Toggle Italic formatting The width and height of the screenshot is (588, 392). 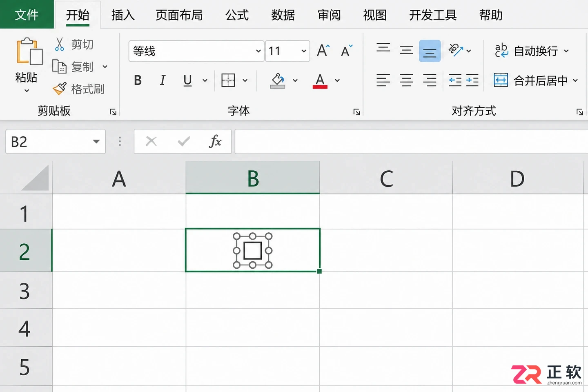coord(163,80)
